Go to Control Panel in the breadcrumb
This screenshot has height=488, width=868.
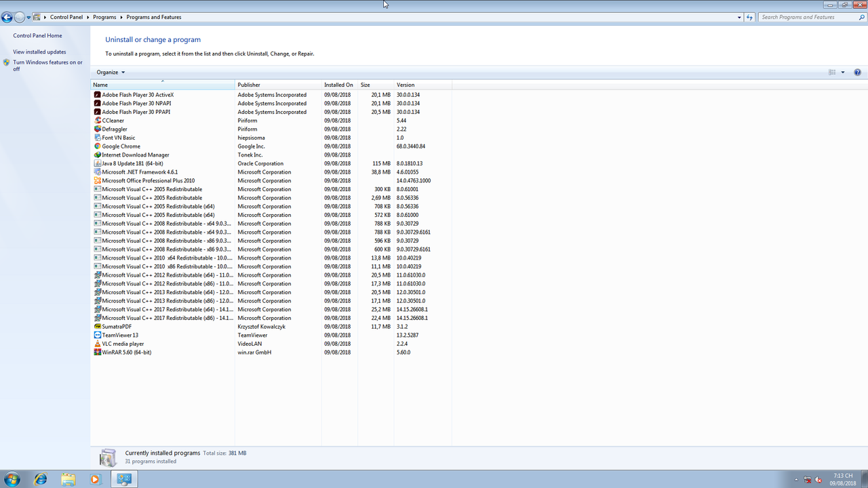(66, 17)
